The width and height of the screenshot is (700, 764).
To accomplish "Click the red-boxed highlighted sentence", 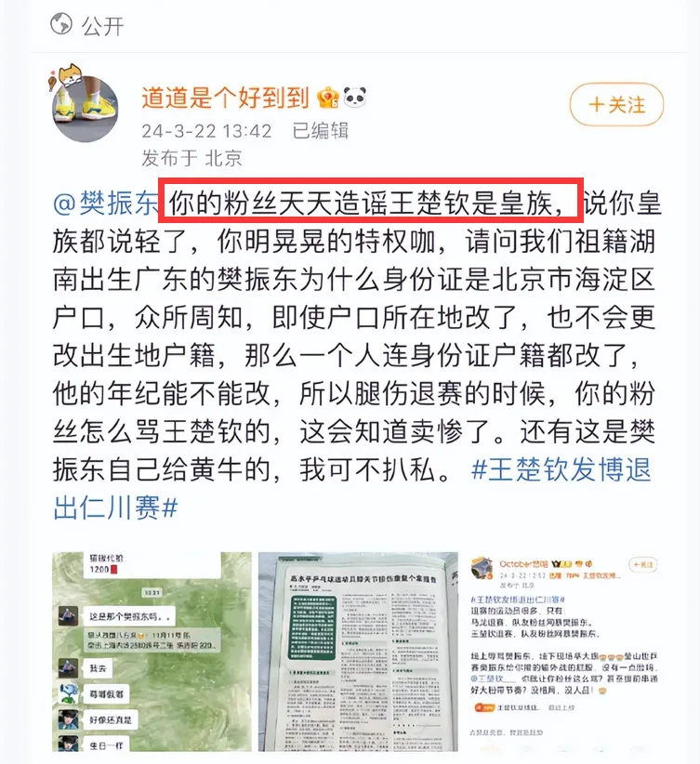I will click(x=371, y=201).
